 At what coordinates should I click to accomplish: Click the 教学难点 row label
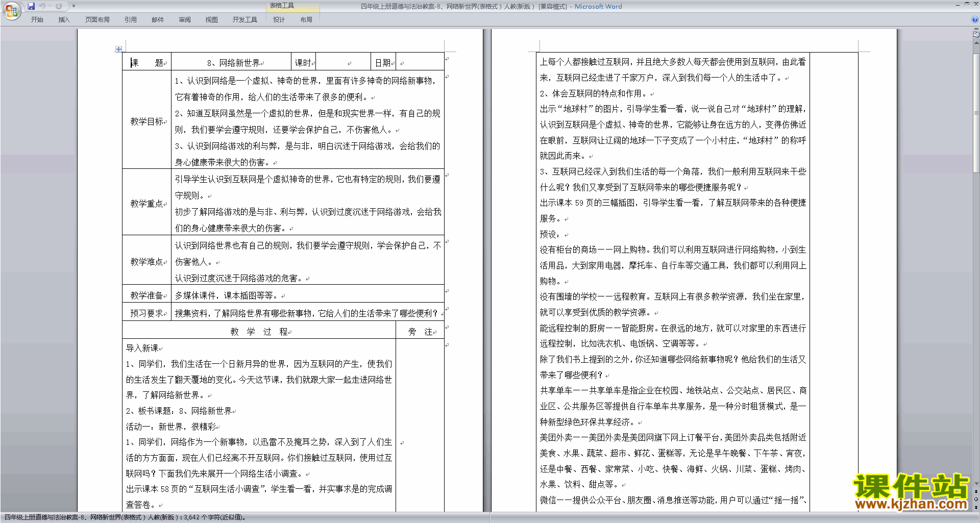(146, 261)
